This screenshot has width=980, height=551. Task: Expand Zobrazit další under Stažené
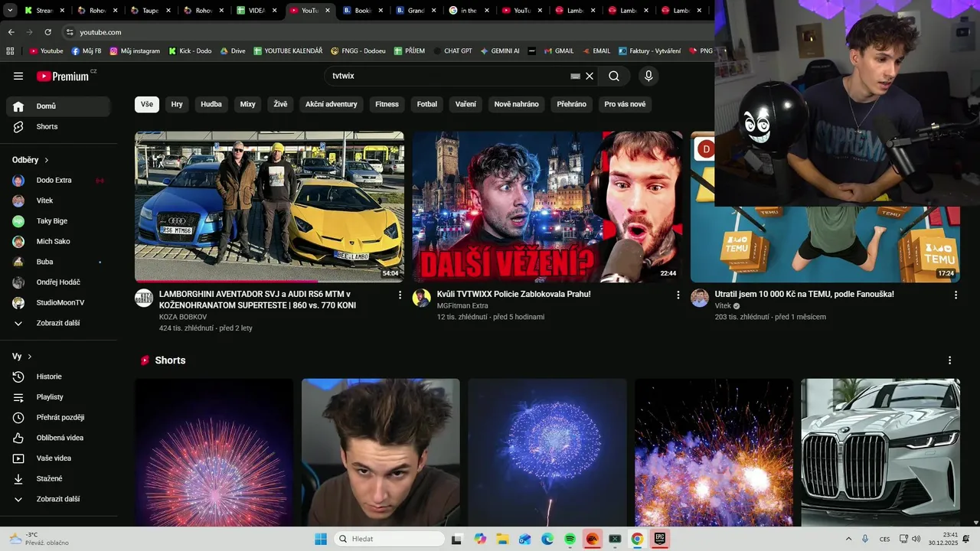(x=58, y=499)
